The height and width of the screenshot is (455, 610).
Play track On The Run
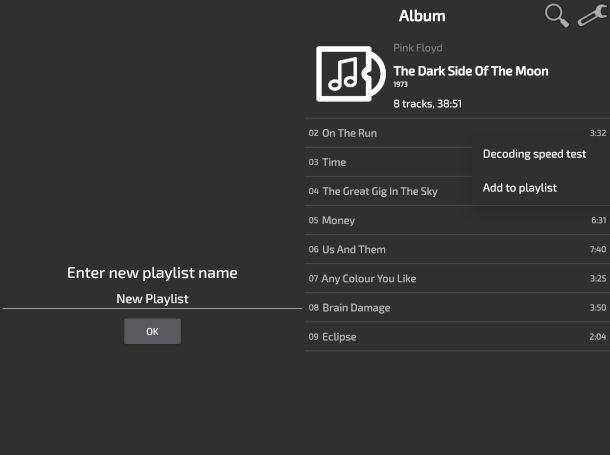coord(349,133)
